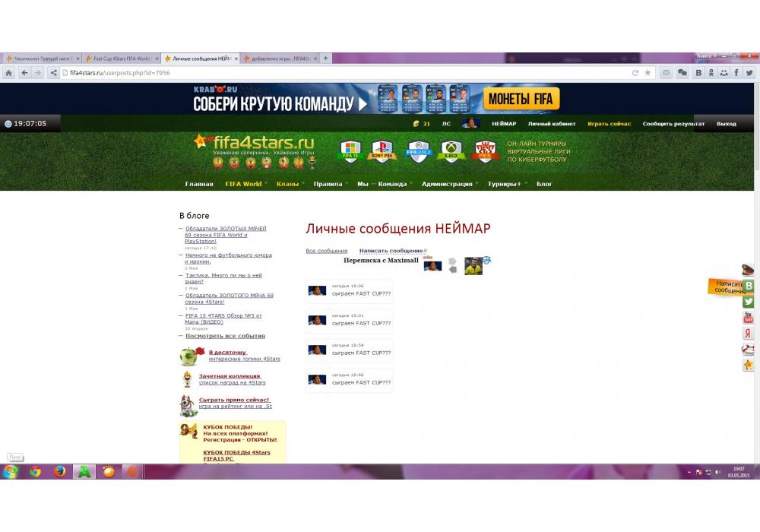Click the browser address bar
Screen dimensions: 760x532
click(342, 73)
